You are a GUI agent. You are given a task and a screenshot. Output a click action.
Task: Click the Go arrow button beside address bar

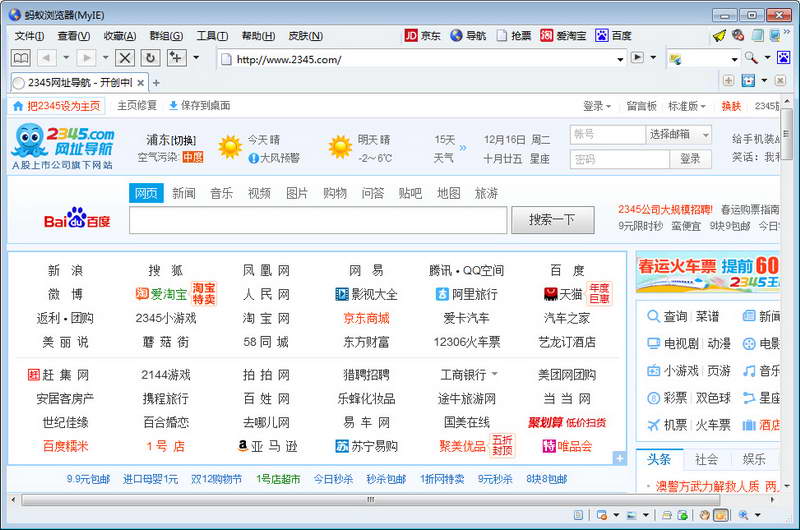pos(637,58)
